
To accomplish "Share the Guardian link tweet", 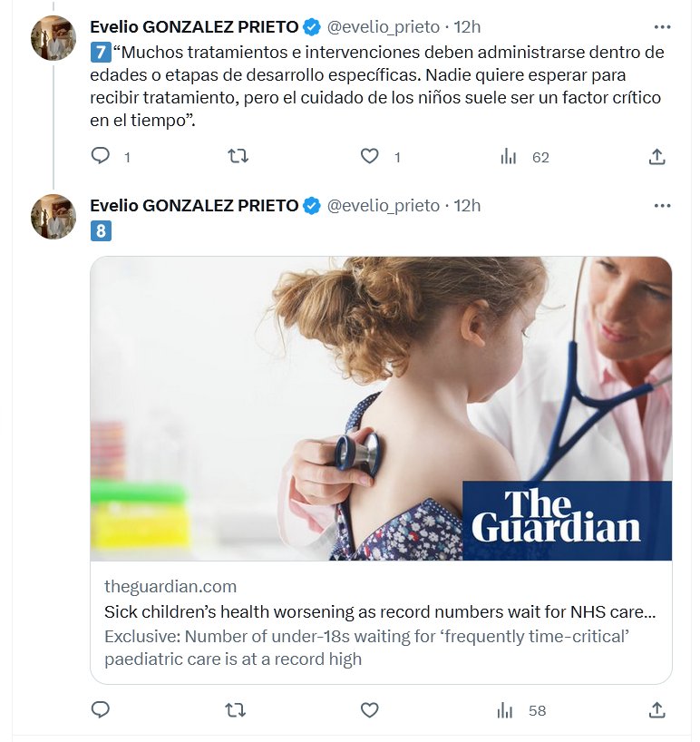I will tap(656, 710).
